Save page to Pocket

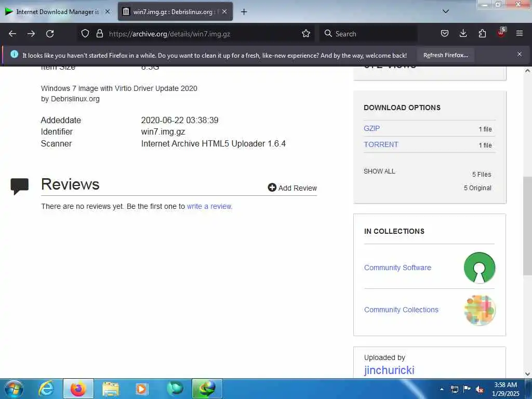click(x=445, y=34)
